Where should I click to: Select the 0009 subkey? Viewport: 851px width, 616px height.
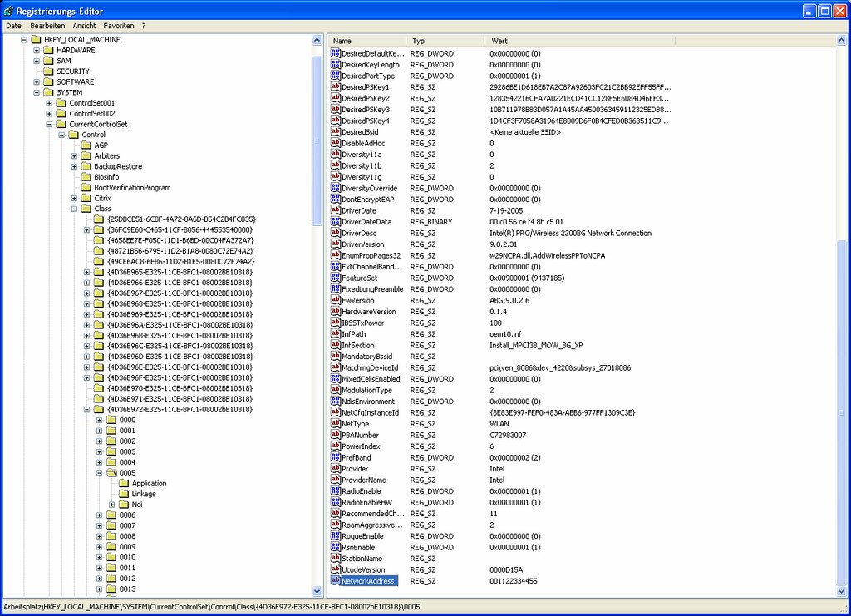coord(127,546)
